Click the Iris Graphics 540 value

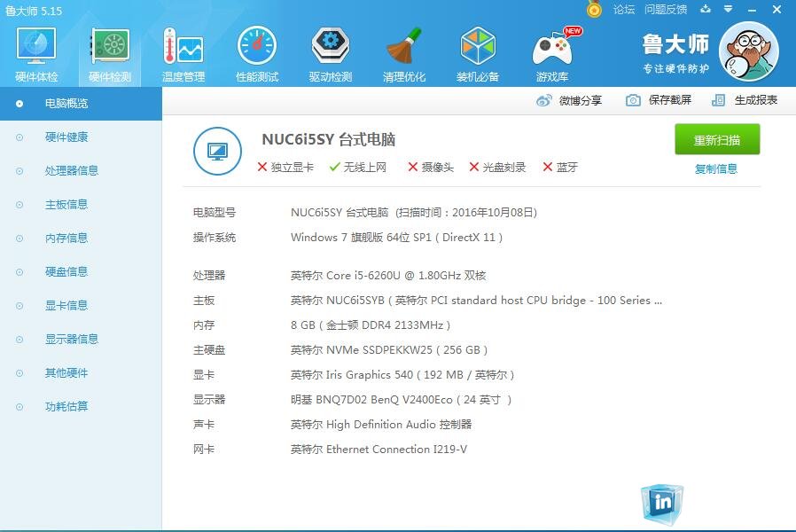pos(402,375)
